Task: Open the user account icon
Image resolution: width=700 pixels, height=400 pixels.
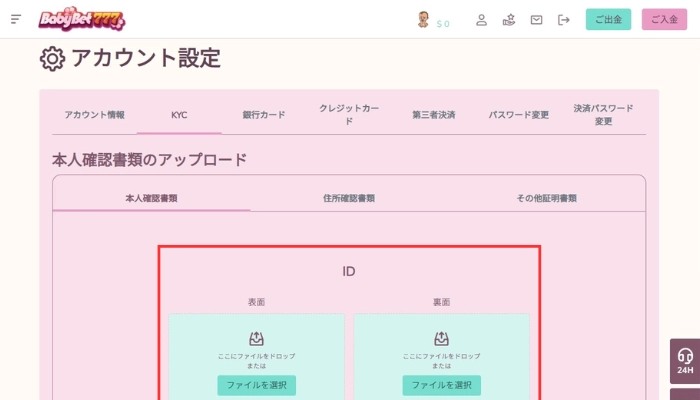Action: [x=481, y=20]
